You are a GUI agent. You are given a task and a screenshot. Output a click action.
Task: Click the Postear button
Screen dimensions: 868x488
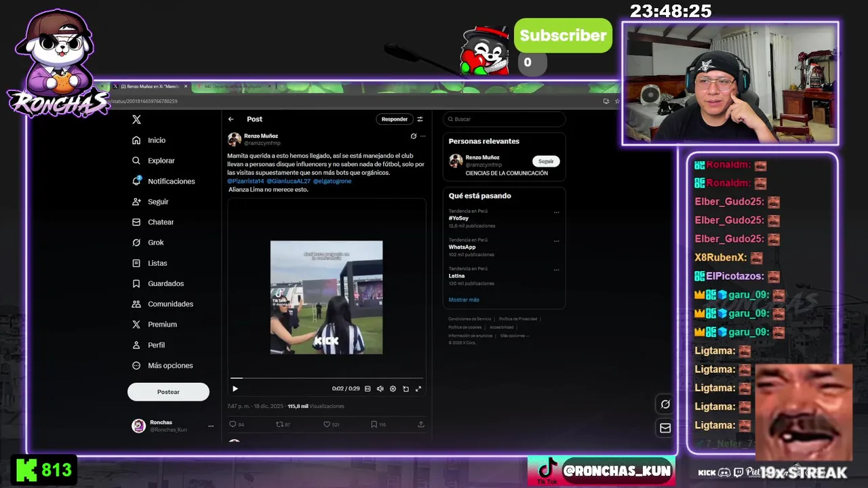coord(168,392)
